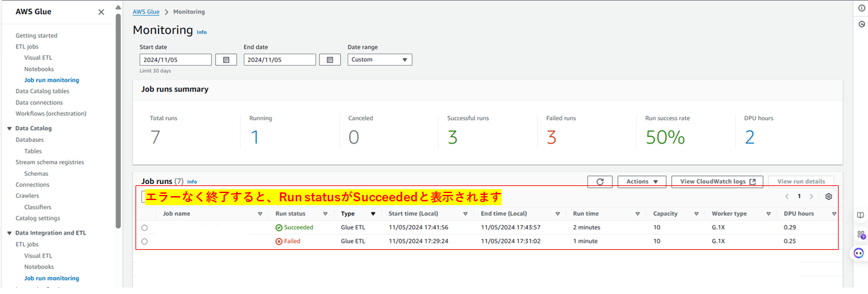Sort by Type column arrow
868x294 pixels.
(373, 214)
